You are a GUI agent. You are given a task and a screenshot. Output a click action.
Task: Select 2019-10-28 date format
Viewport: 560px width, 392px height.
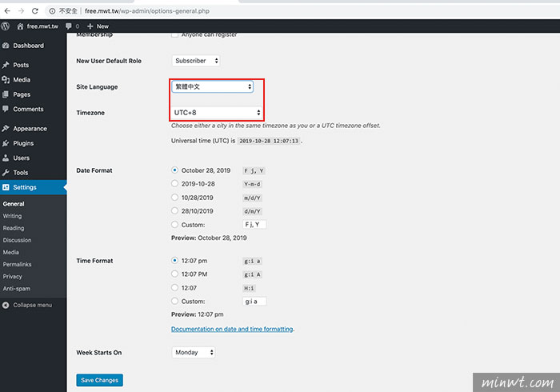tap(174, 183)
